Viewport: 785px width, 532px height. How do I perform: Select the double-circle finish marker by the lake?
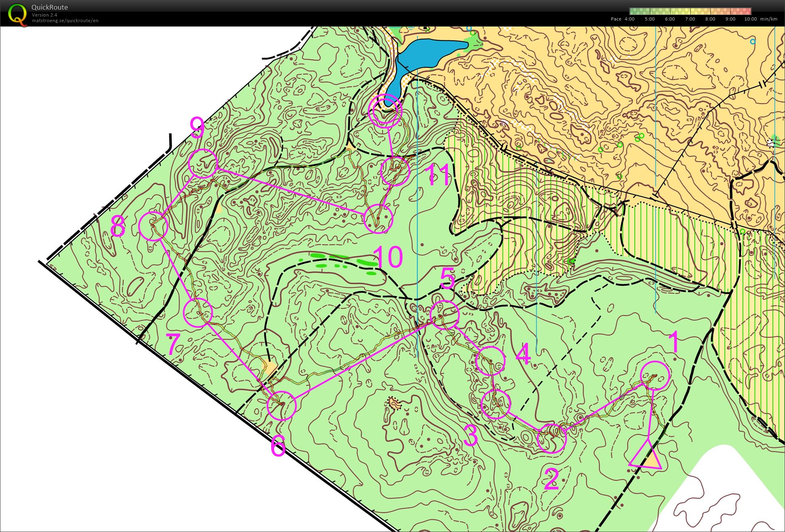(x=385, y=111)
